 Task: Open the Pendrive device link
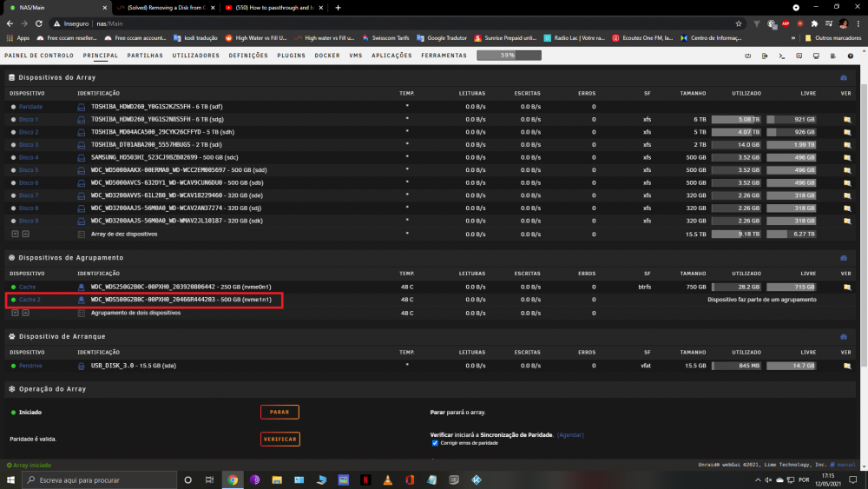click(30, 366)
